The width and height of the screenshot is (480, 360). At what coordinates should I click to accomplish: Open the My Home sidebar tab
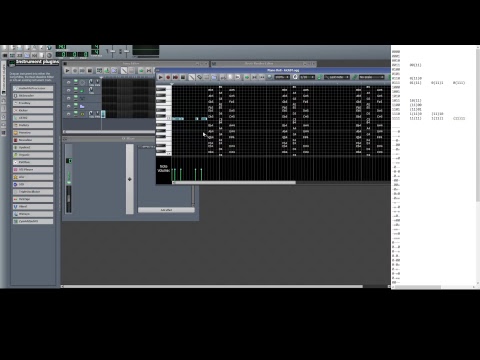[x=4, y=125]
